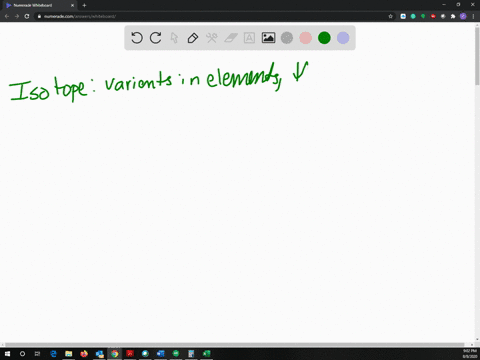This screenshot has height=360, width=480.
Task: Choose the gray color swatch
Action: [x=287, y=38]
